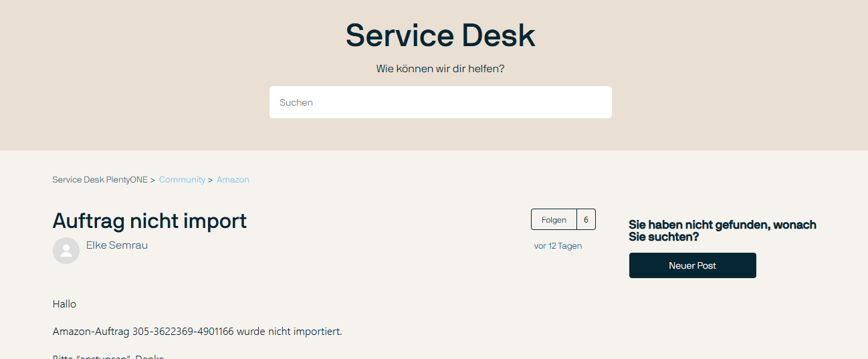Create a post with Neuer Post
The height and width of the screenshot is (359, 868).
692,265
